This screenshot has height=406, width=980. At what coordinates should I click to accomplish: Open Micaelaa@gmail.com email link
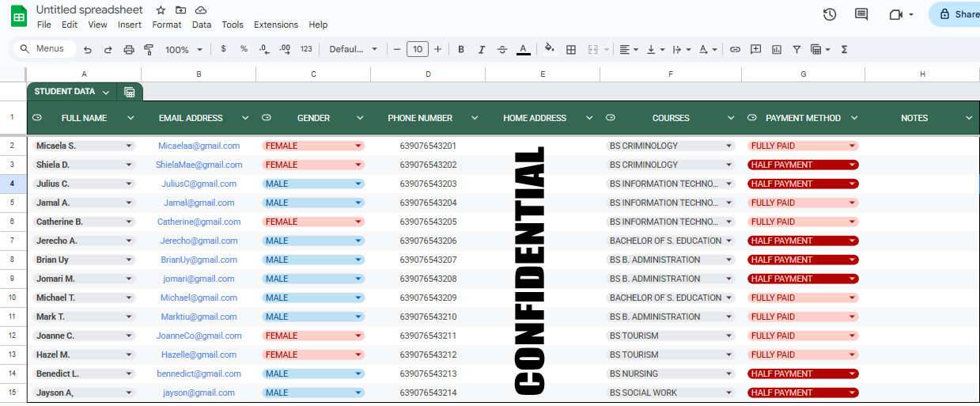(x=199, y=146)
